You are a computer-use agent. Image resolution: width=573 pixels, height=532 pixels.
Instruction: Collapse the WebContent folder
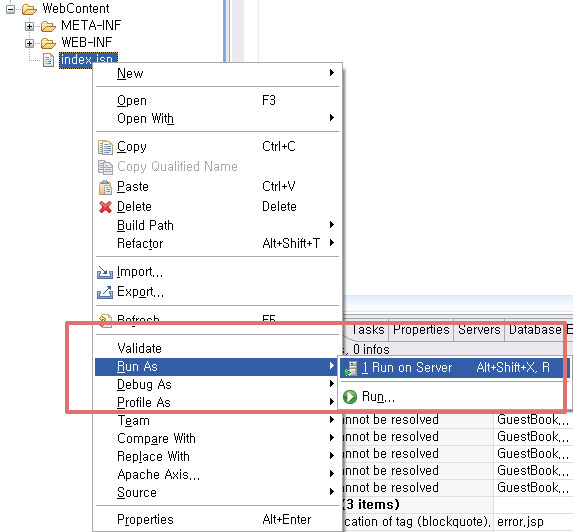point(10,9)
